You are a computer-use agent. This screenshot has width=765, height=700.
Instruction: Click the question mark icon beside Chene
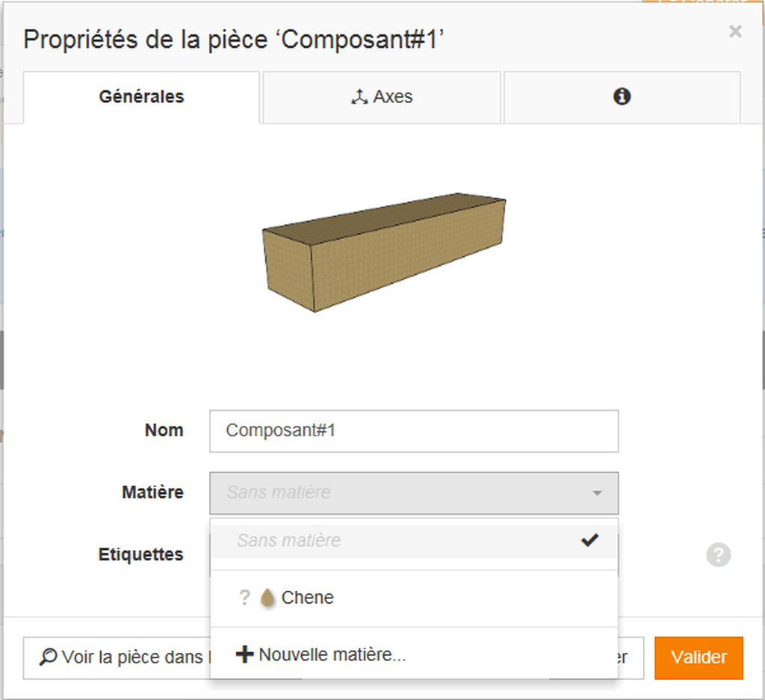tap(244, 598)
